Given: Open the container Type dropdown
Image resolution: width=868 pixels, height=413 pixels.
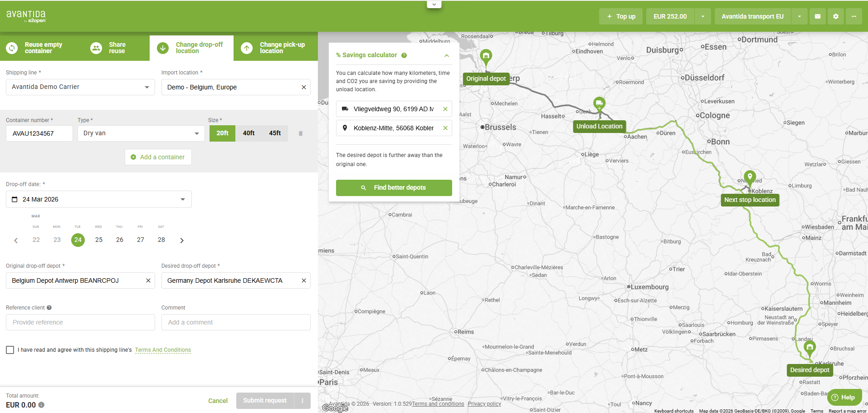Looking at the screenshot, I should click(x=141, y=133).
